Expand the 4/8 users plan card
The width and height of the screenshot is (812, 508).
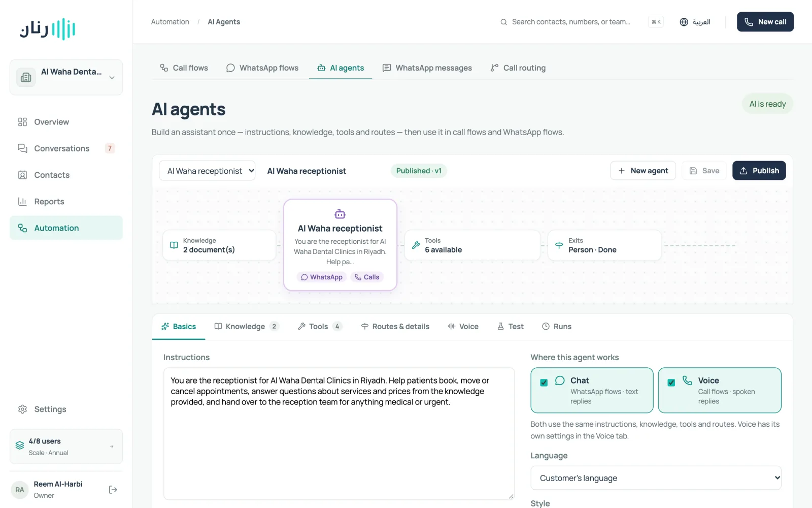[66, 447]
